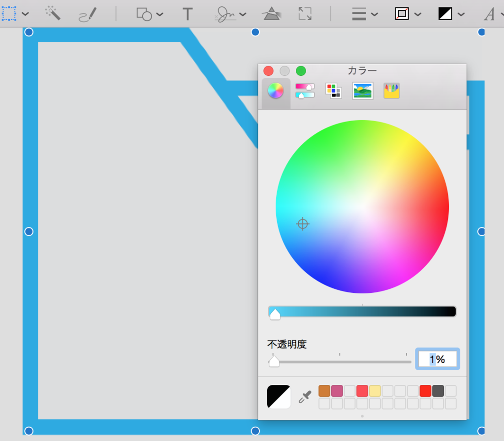Viewport: 504px width, 441px height.
Task: Expand the line style dropdown chevron
Action: click(x=375, y=14)
